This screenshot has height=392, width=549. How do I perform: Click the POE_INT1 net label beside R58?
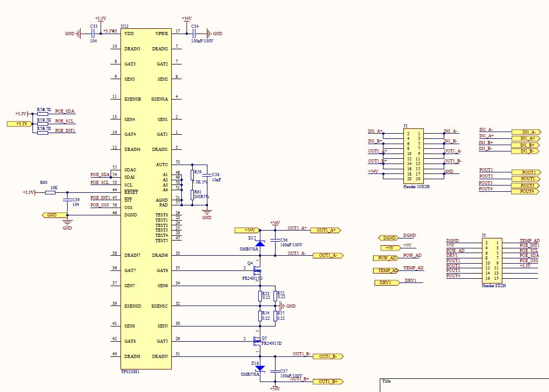pos(65,130)
